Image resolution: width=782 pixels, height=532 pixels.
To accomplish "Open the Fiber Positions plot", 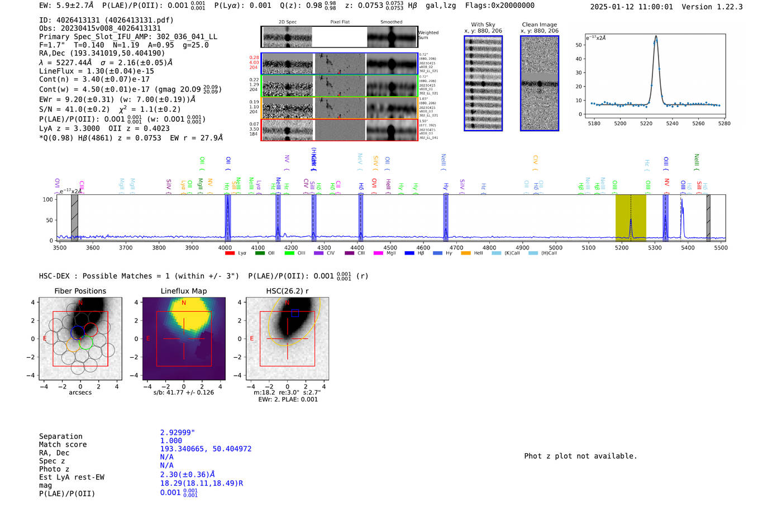I will pyautogui.click(x=80, y=338).
